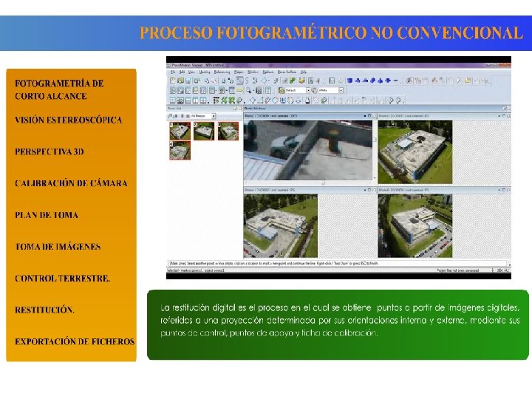Open the Default layer dropdown
The width and height of the screenshot is (532, 399).
click(x=308, y=90)
